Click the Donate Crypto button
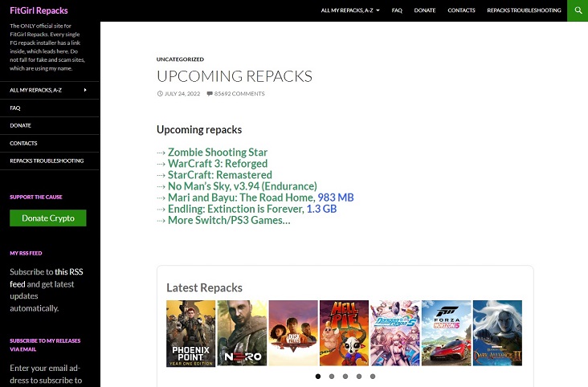 point(48,218)
